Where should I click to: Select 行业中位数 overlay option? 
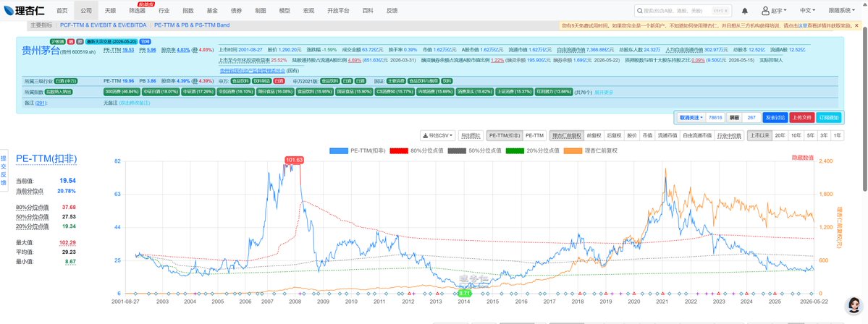click(729, 135)
